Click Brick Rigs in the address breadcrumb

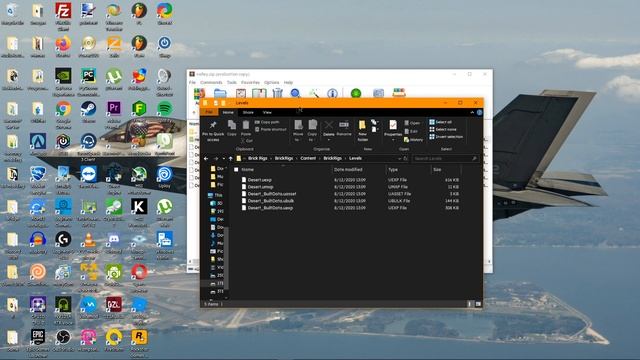coord(258,158)
